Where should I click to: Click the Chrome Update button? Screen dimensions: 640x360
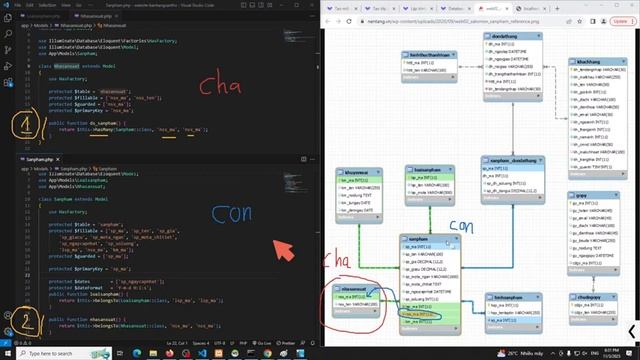623,21
